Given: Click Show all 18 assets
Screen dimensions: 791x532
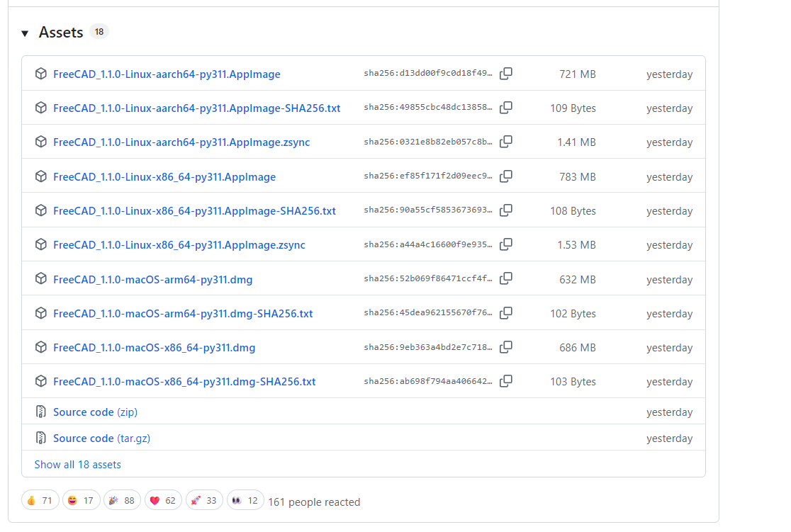Looking at the screenshot, I should pyautogui.click(x=78, y=465).
